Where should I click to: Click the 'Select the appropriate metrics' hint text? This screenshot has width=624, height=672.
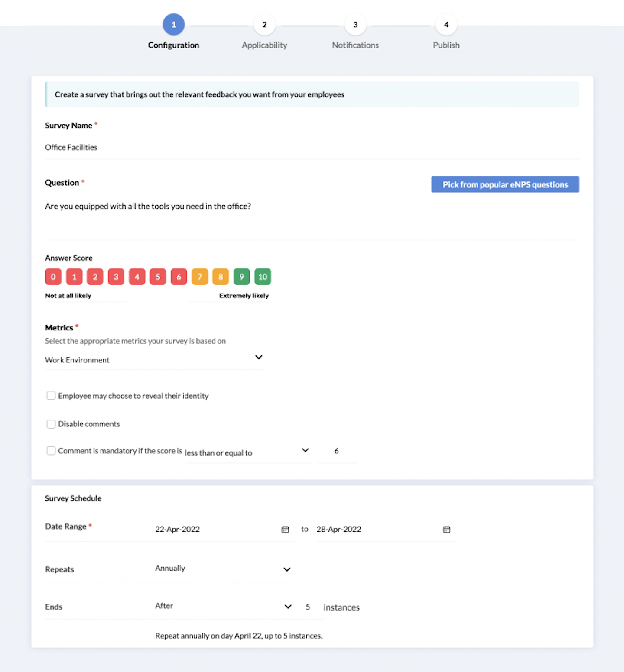[135, 341]
